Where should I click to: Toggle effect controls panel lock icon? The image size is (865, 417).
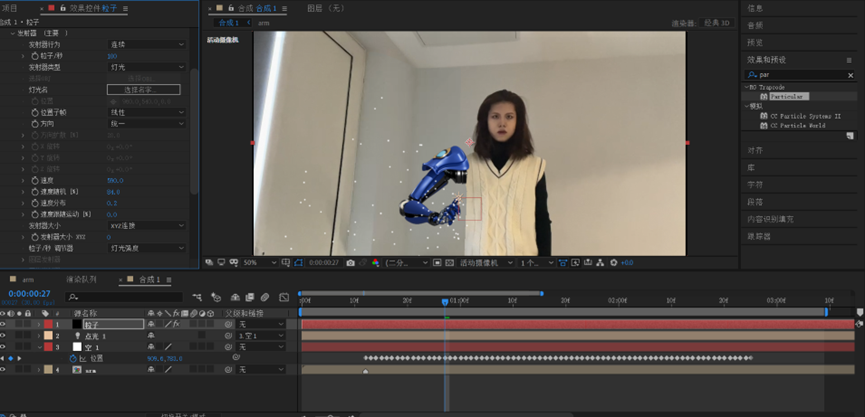point(63,8)
